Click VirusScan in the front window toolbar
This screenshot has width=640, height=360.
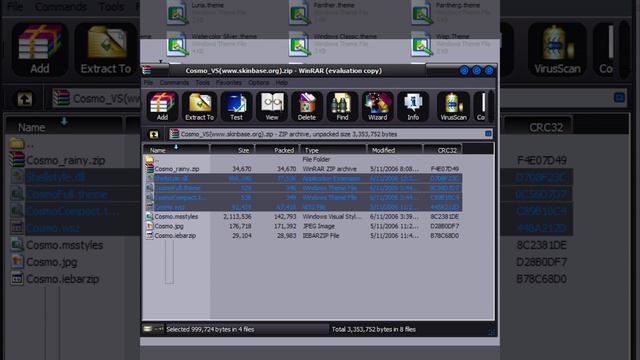click(453, 107)
